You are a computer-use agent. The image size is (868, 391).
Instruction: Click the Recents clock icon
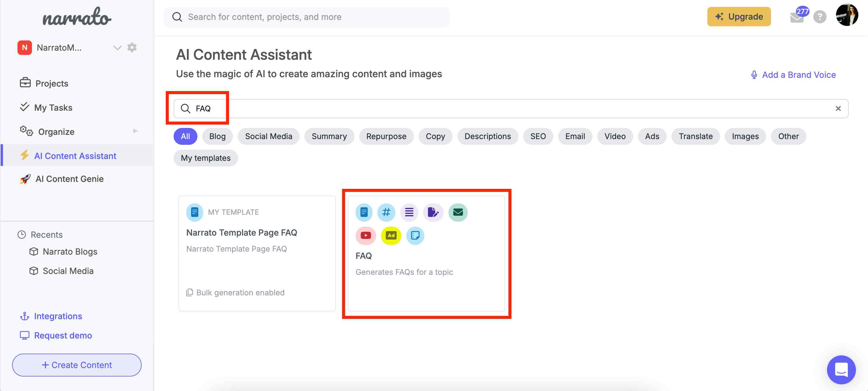[22, 235]
